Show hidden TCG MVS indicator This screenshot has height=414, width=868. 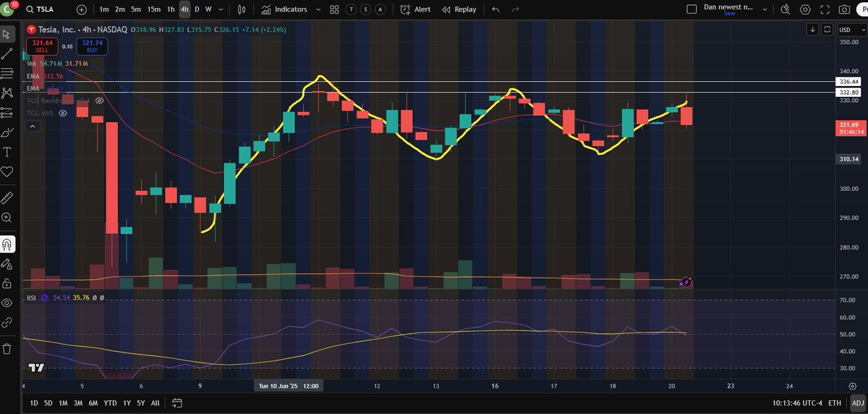click(63, 113)
